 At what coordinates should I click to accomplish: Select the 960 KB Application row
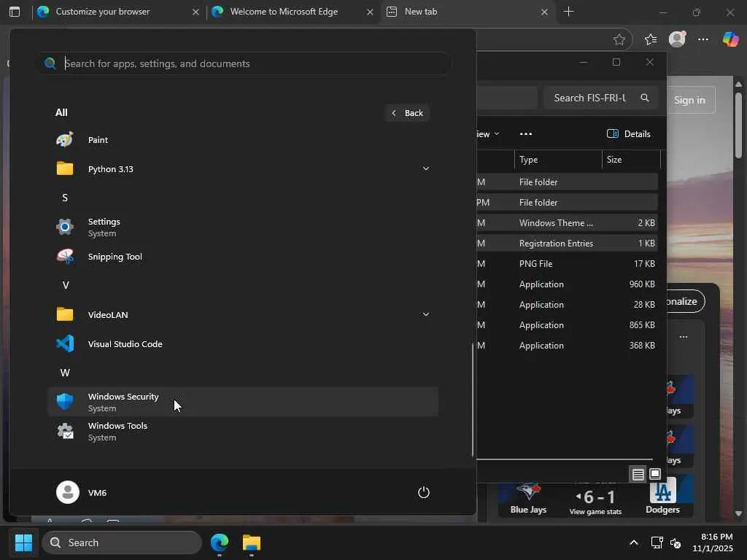(567, 284)
